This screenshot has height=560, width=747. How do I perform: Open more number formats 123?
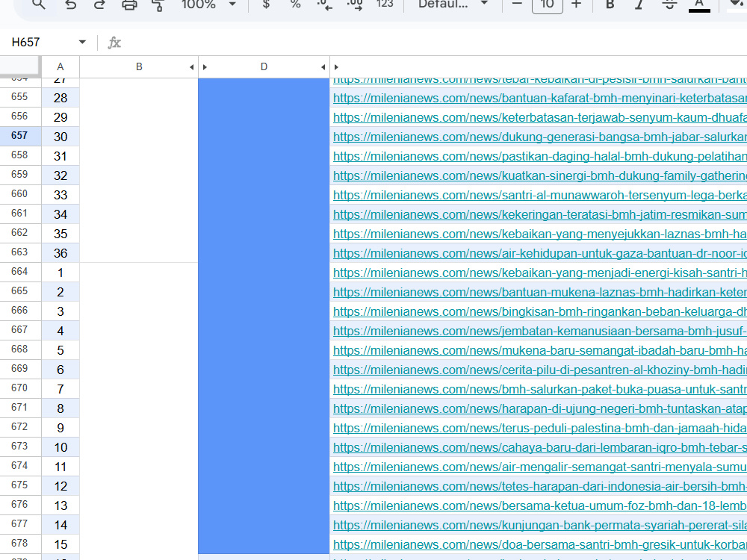(385, 4)
